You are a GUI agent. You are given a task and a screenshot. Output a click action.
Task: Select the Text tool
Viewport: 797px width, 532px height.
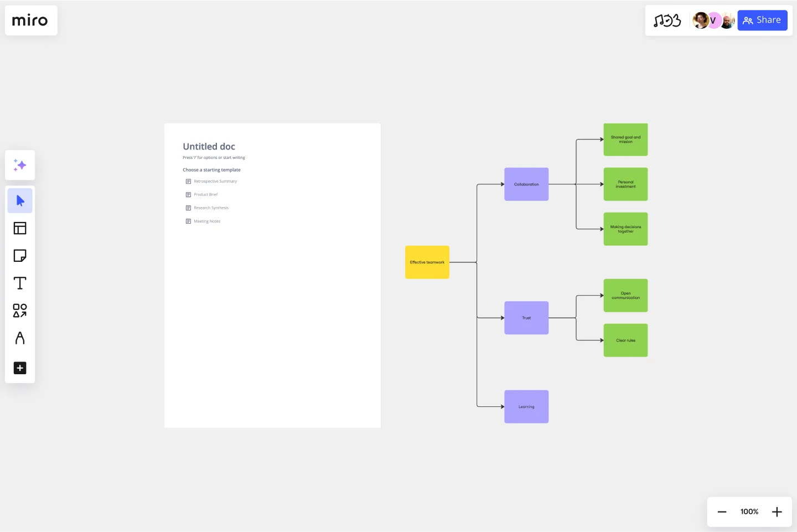tap(20, 283)
